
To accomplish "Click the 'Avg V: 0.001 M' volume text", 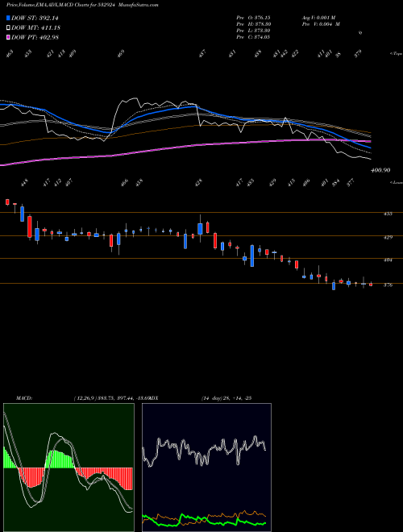I will click(x=318, y=17).
